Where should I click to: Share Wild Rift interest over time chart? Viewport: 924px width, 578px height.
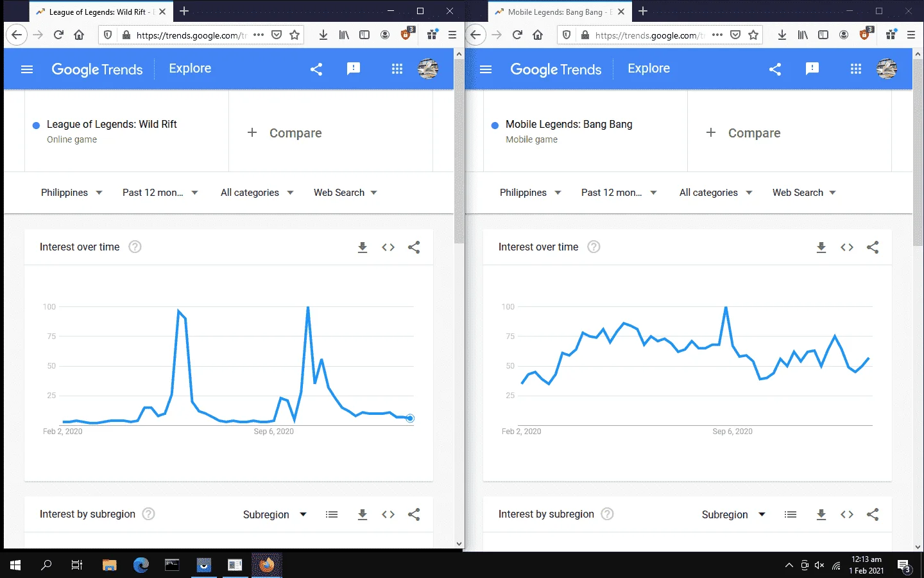414,247
